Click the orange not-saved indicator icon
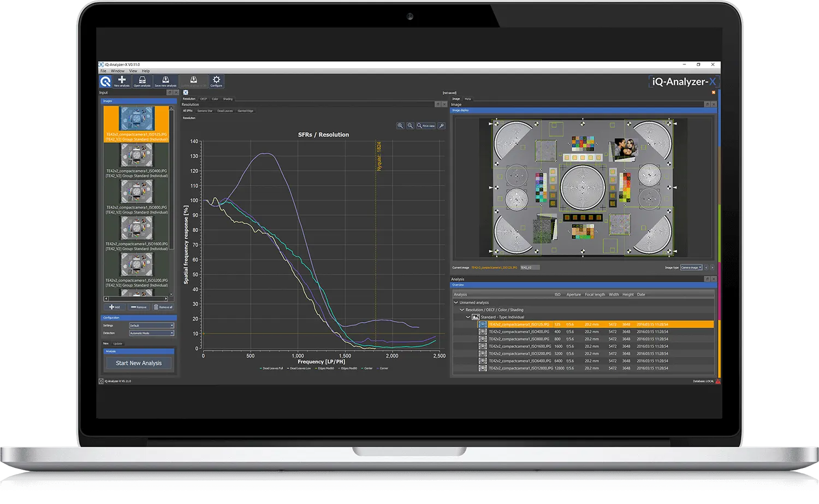 click(x=714, y=93)
